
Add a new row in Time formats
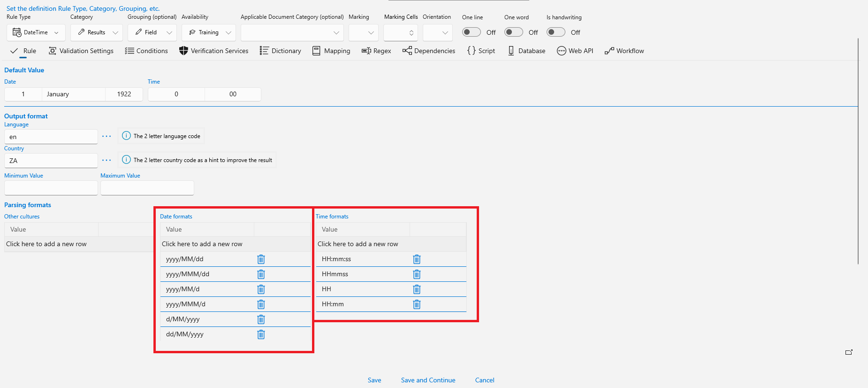click(x=391, y=244)
